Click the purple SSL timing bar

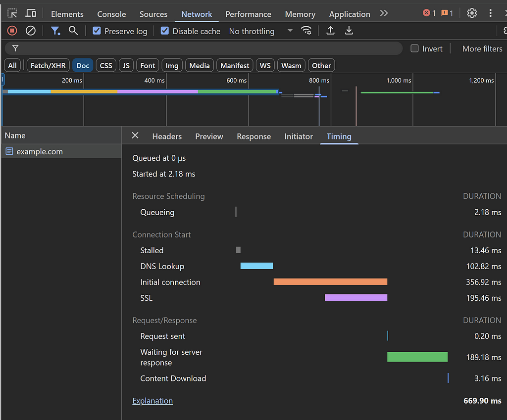click(x=356, y=297)
